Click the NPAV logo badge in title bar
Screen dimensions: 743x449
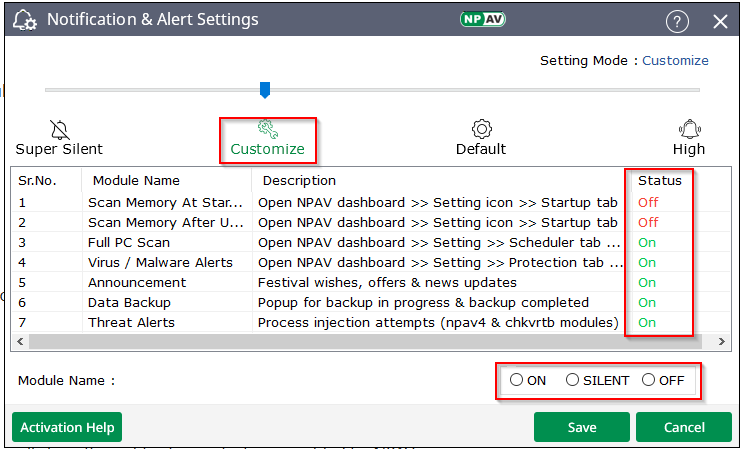pyautogui.click(x=484, y=19)
